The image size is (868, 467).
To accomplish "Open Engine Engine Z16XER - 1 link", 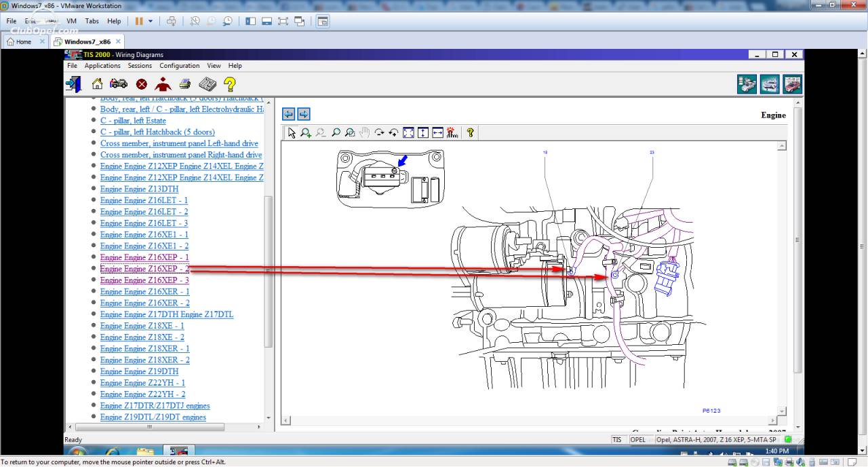I will pyautogui.click(x=145, y=292).
